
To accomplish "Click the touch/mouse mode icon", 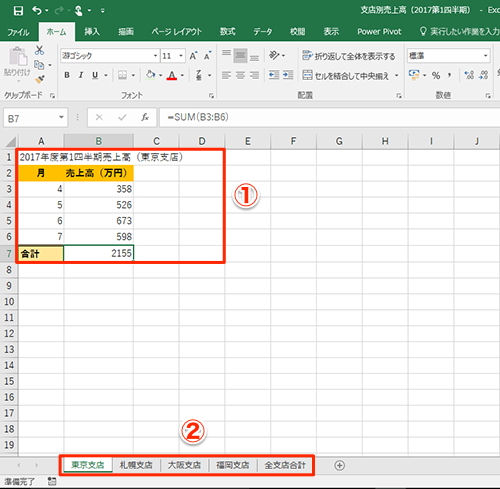I will 79,11.
